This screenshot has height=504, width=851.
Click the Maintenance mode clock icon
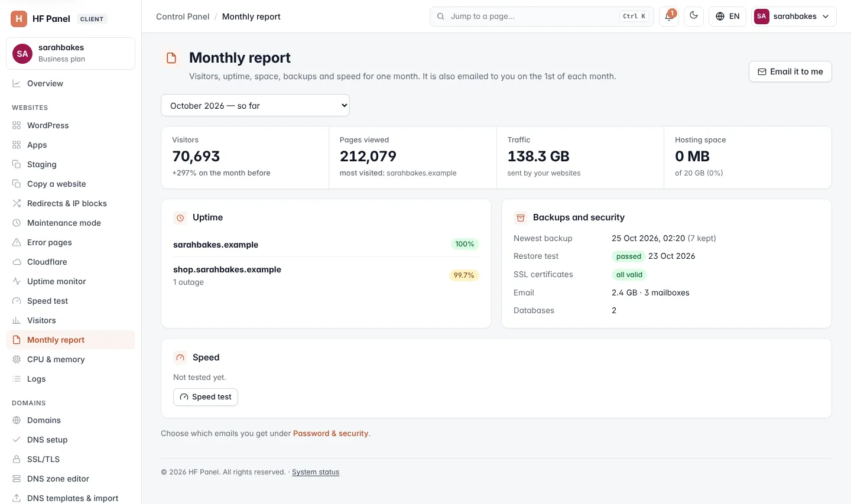pyautogui.click(x=17, y=223)
